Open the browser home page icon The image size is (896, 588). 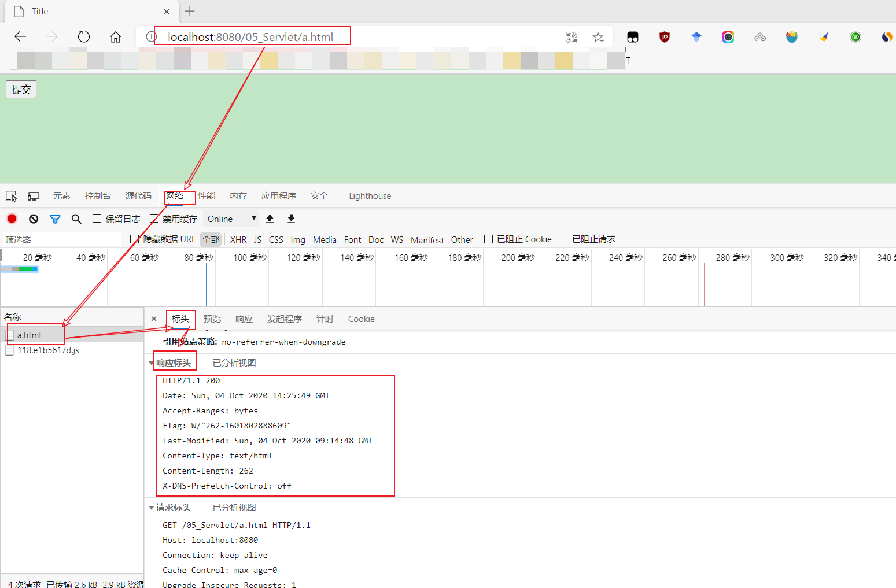(116, 37)
